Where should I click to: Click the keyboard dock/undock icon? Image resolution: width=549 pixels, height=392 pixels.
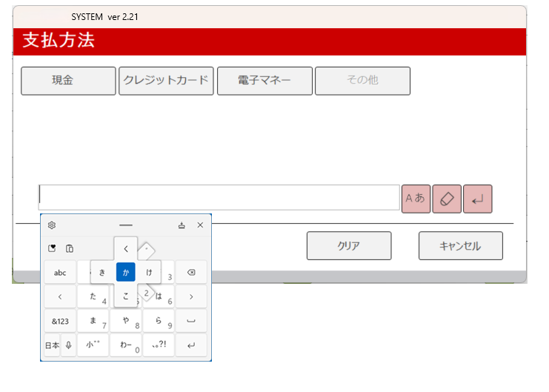pos(182,225)
